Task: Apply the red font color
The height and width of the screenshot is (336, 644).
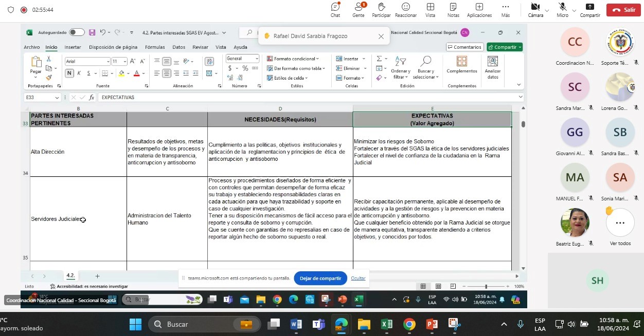Action: 136,73
